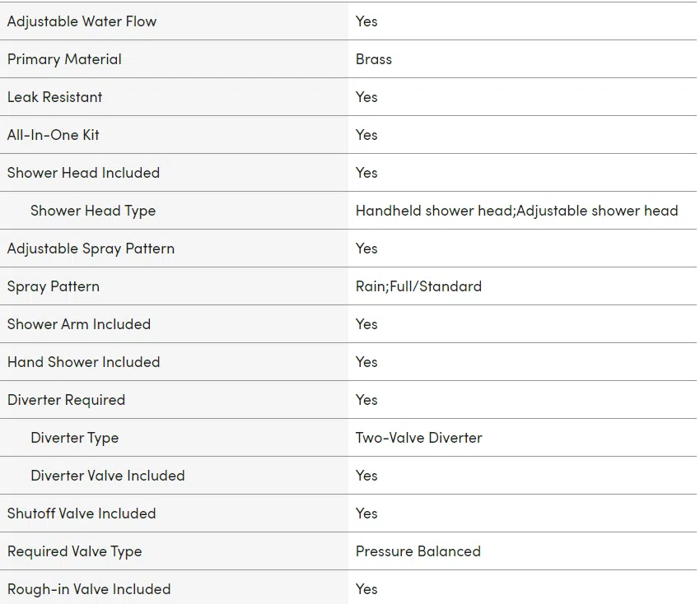Click the Adjustable Water Flow label

click(82, 21)
